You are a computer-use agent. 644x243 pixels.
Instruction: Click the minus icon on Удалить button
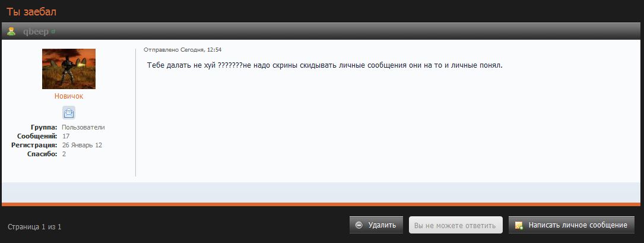click(x=359, y=225)
